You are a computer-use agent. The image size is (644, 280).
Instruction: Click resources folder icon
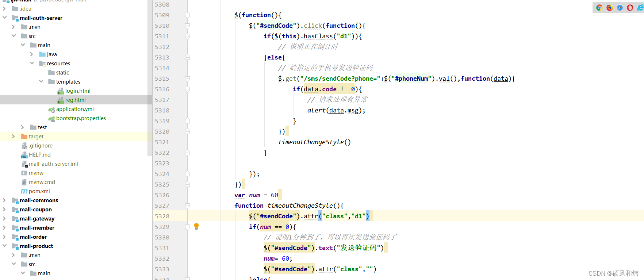pos(42,64)
